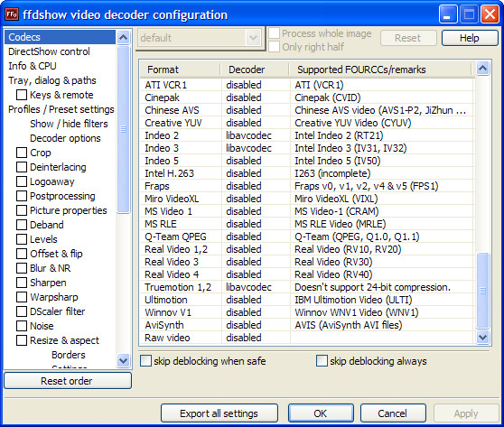Enable Blur & NR checkbox
Viewport: 504px width, 427px height.
click(22, 268)
